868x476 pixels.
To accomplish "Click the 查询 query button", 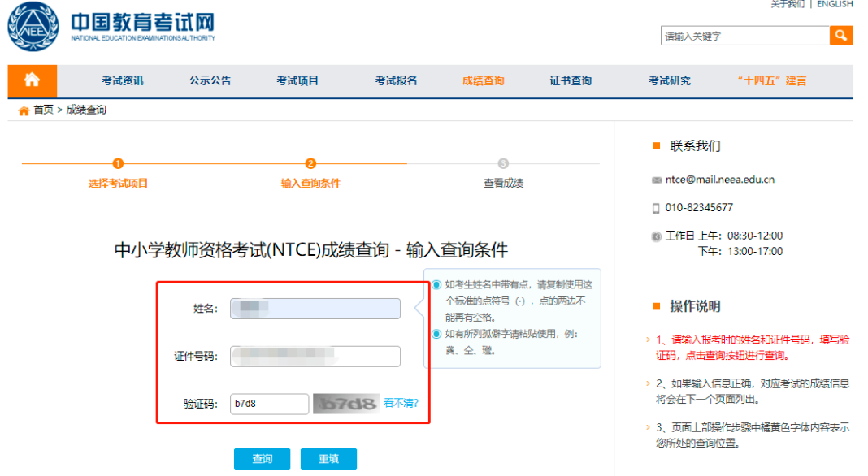I will 262,458.
